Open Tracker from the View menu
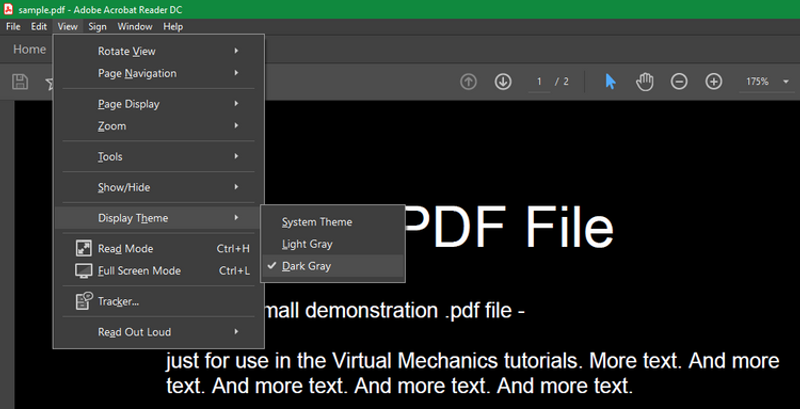 pos(118,301)
